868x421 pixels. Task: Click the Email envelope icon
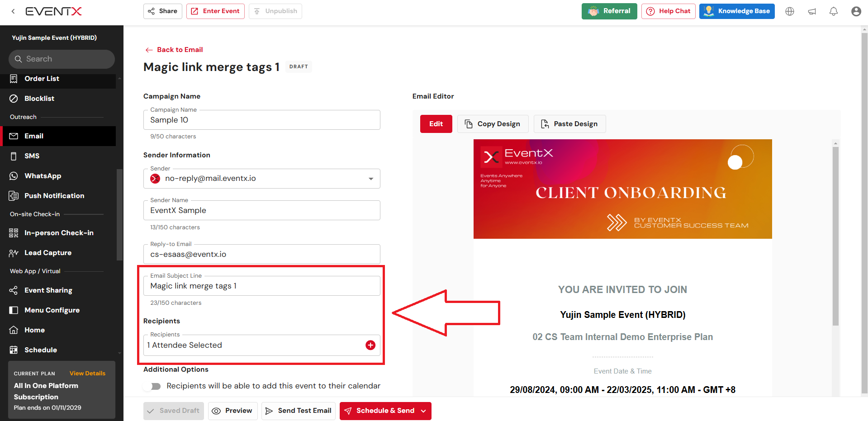pos(14,136)
